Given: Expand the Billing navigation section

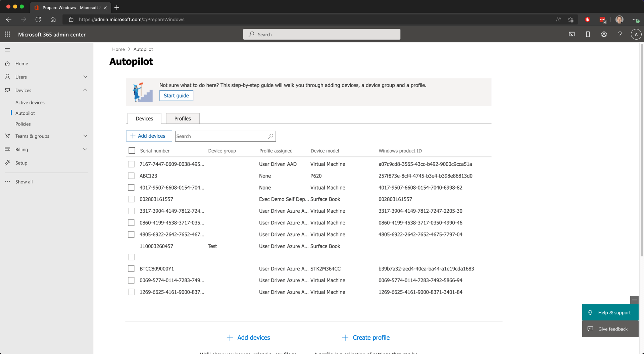Looking at the screenshot, I should click(85, 149).
